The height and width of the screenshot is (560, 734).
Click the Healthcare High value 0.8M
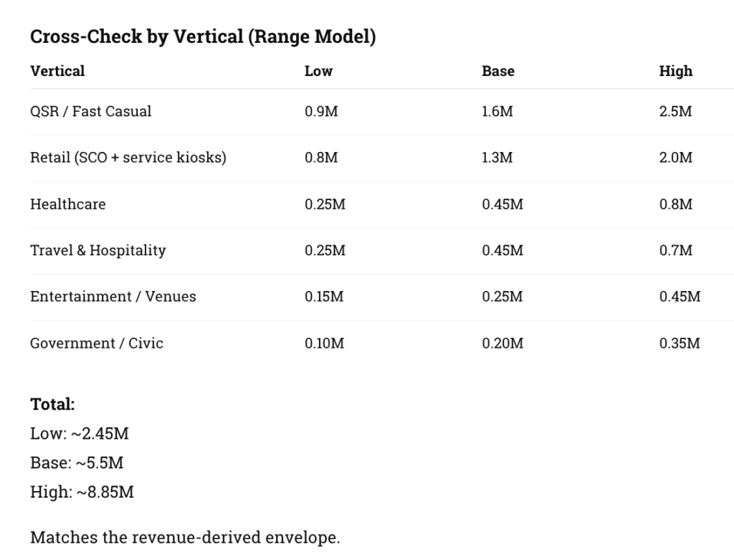(x=676, y=204)
